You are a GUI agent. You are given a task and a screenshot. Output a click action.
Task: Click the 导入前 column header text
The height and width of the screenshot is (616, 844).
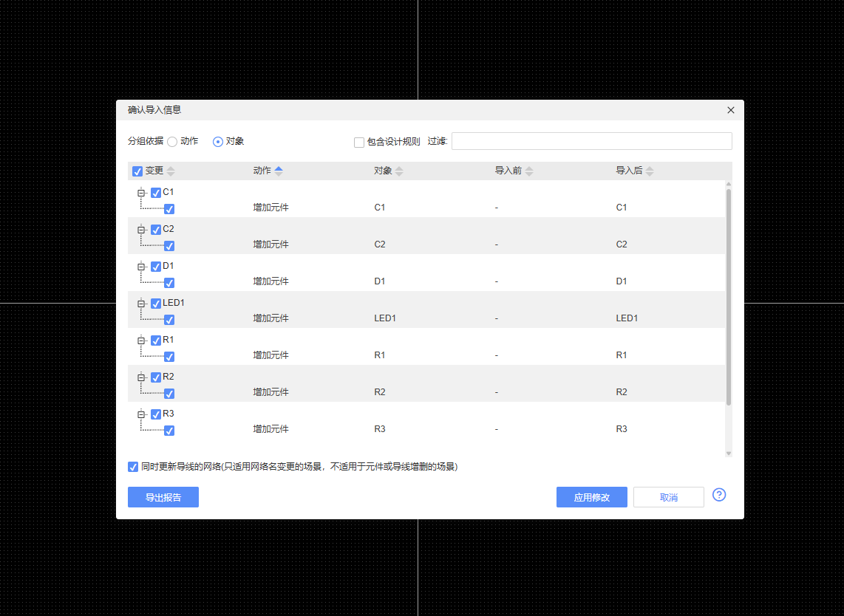tap(508, 171)
